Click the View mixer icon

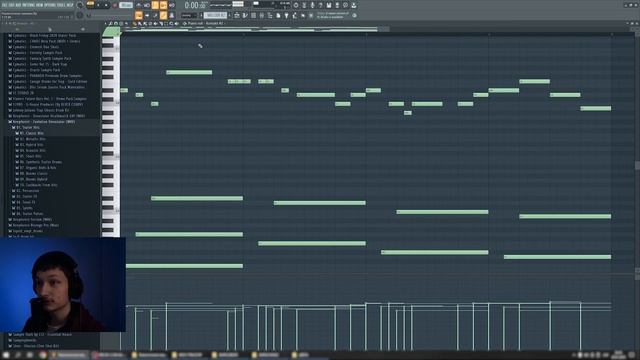[x=262, y=16]
